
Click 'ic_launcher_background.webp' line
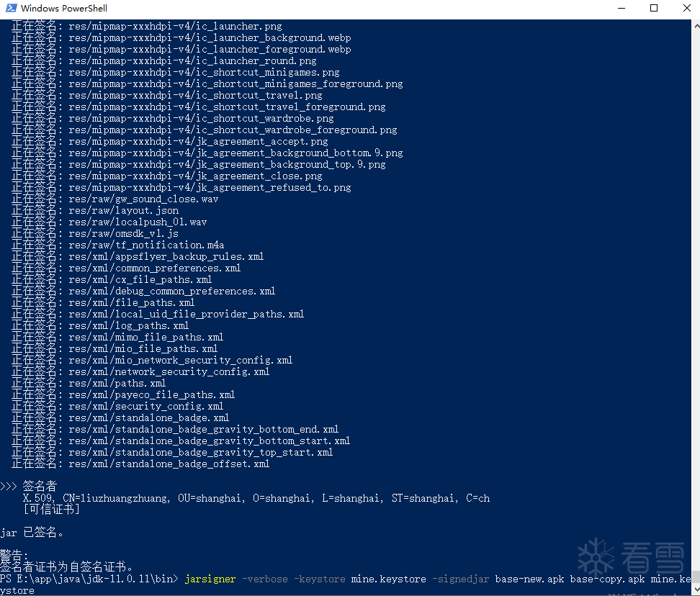(x=181, y=38)
